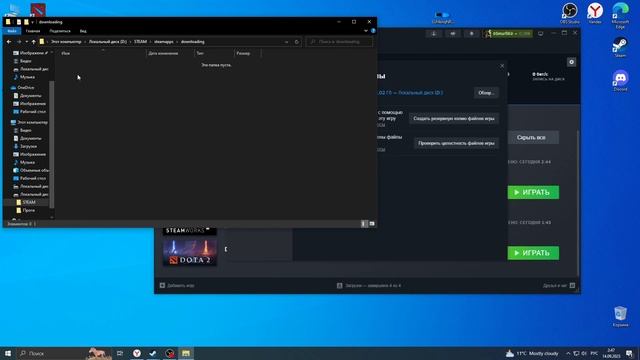This screenshot has width=640, height=360.
Task: Refresh the downloading folder view
Action: click(297, 42)
